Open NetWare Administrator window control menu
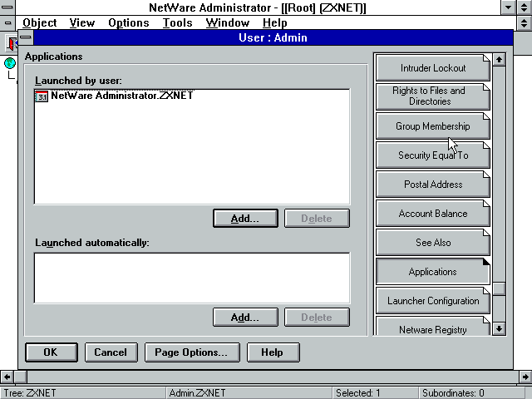This screenshot has width=532, height=399. pos(7,7)
